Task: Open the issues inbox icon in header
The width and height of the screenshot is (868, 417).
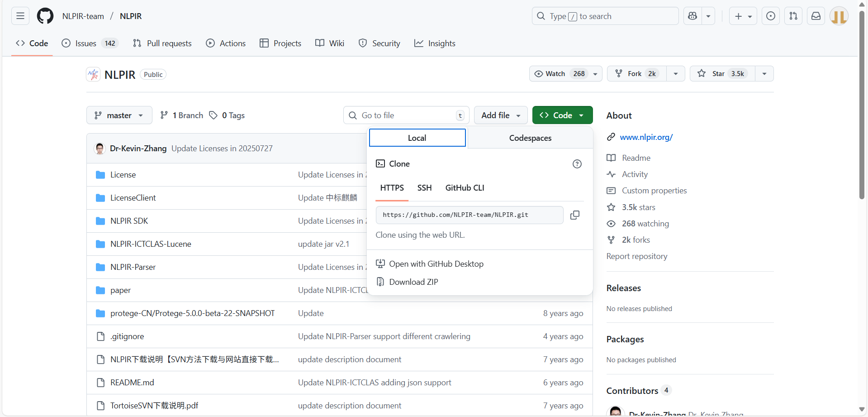Action: pos(771,16)
